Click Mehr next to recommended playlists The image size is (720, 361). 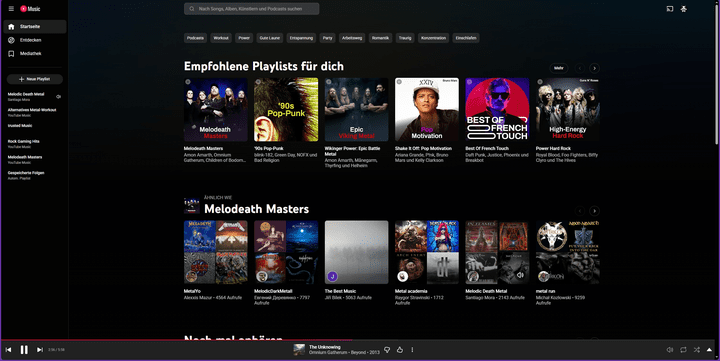[x=558, y=68]
